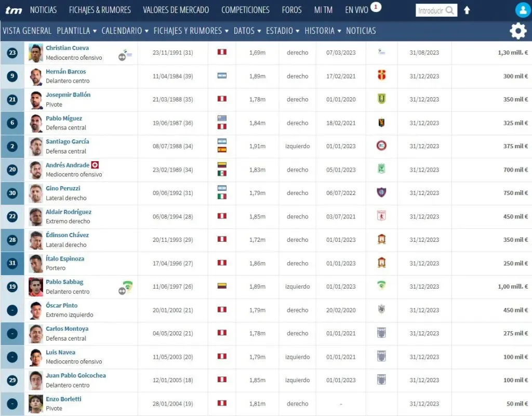Image resolution: width=532 pixels, height=416 pixels.
Task: Click the search input field
Action: (x=431, y=10)
